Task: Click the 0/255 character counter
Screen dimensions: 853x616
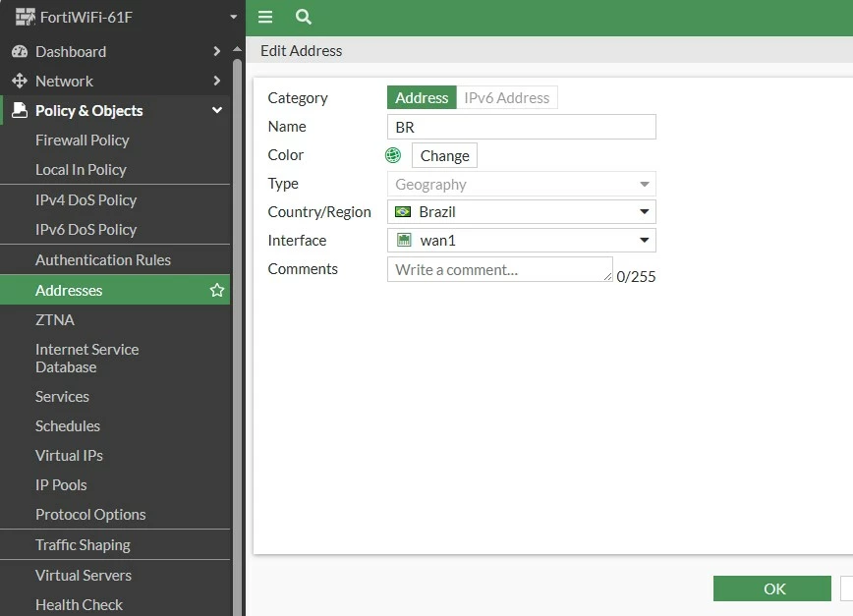Action: pos(636,277)
